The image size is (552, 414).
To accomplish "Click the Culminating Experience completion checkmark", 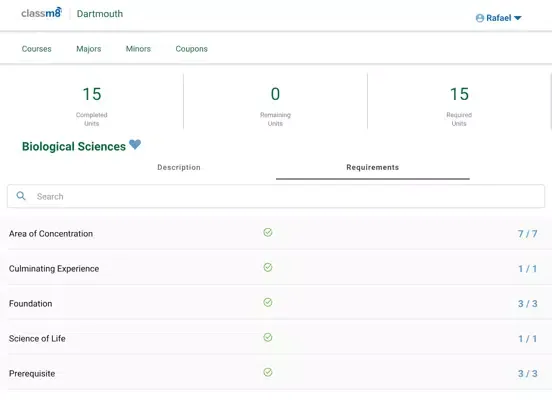I will 268,268.
